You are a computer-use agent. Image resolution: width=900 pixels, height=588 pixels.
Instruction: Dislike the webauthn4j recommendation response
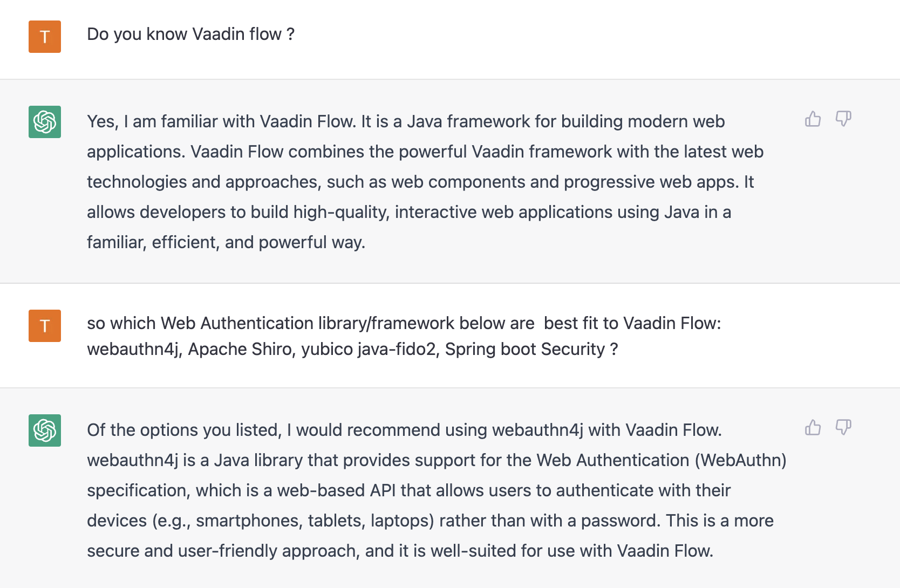tap(843, 427)
